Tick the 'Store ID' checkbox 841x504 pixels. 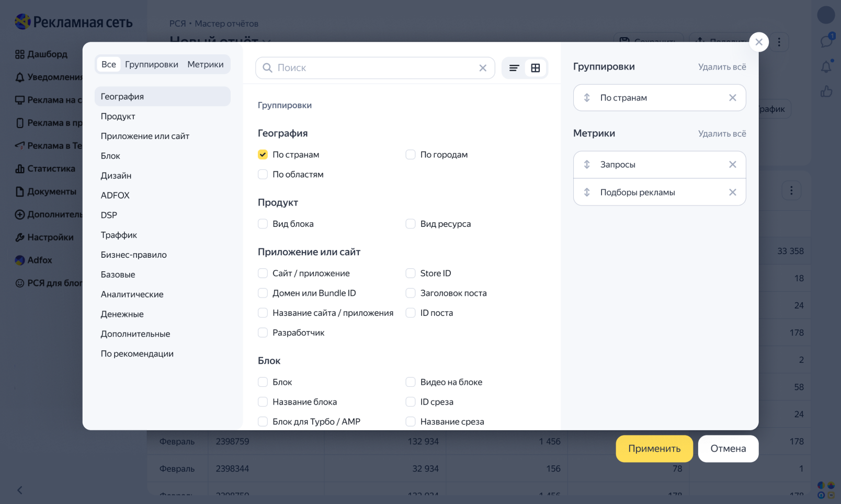click(411, 273)
